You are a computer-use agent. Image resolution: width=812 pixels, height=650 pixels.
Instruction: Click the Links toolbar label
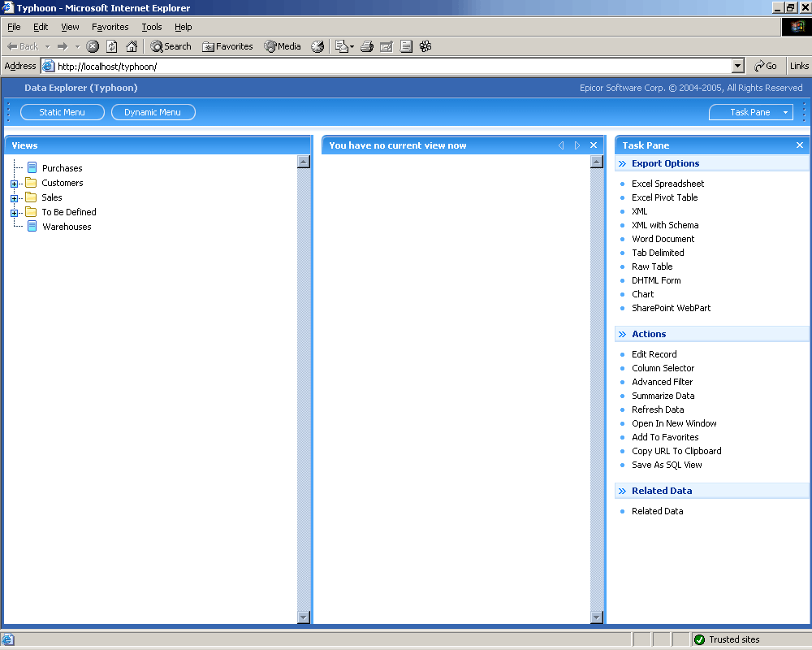pos(799,66)
